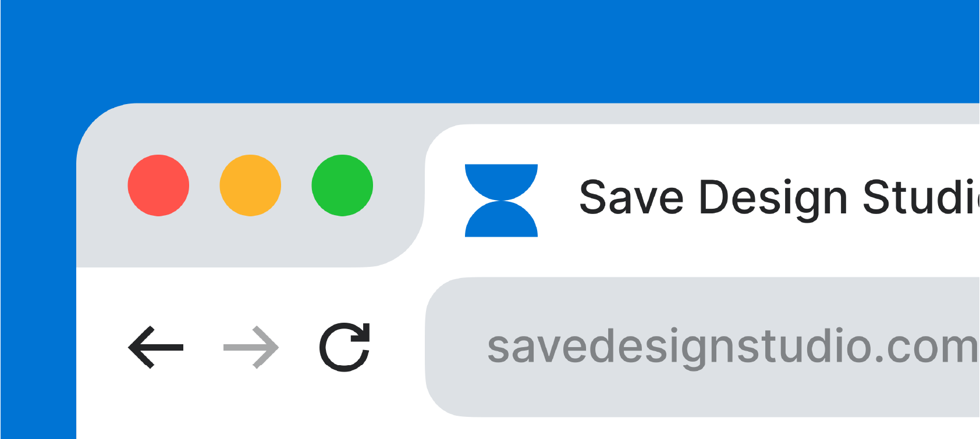Go back using the left arrow
Image resolution: width=980 pixels, height=439 pixels.
155,347
